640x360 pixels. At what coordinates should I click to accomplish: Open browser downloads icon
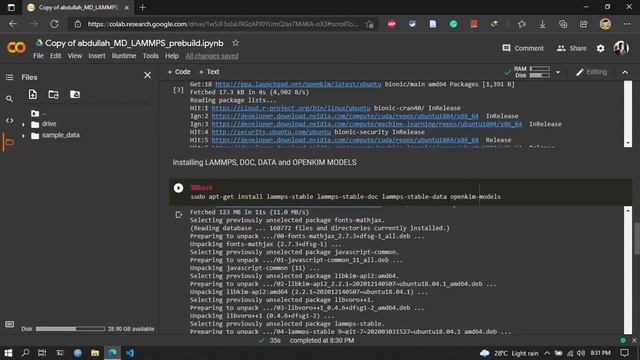click(x=542, y=24)
